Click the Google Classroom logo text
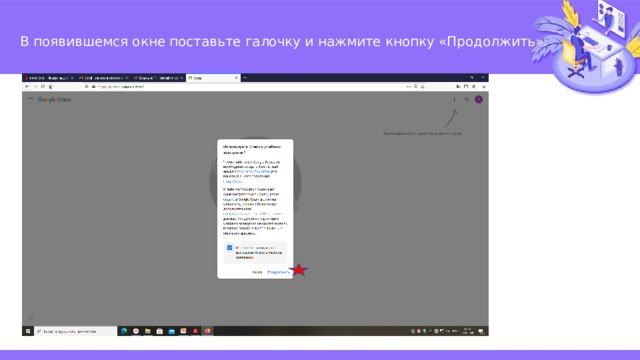The width and height of the screenshot is (640, 360). pyautogui.click(x=54, y=99)
